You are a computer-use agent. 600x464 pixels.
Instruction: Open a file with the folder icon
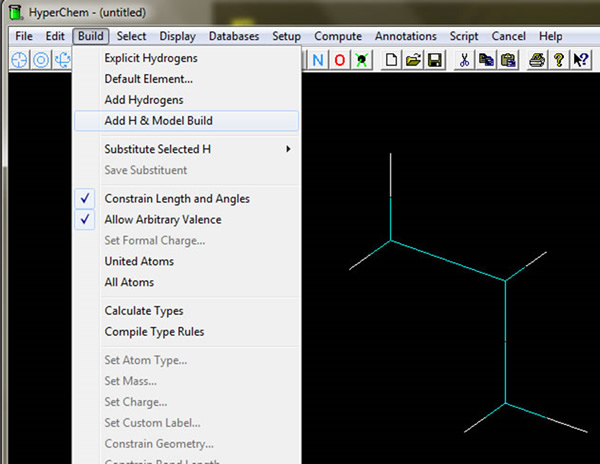point(413,60)
